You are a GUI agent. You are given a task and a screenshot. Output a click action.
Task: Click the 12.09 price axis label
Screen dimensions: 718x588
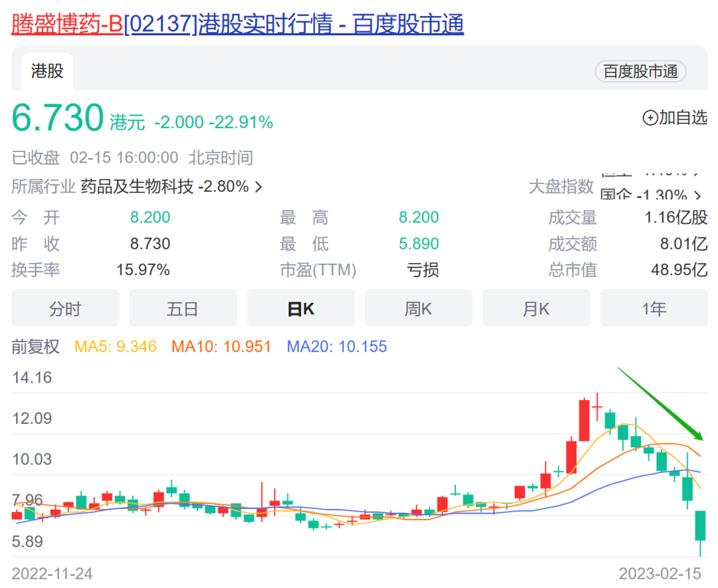32,418
